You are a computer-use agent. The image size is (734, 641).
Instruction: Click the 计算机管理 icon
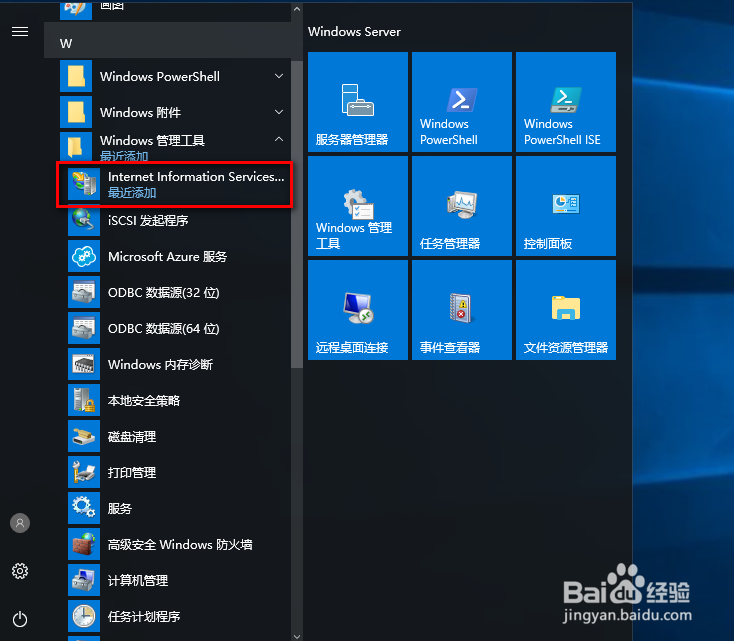pos(84,580)
